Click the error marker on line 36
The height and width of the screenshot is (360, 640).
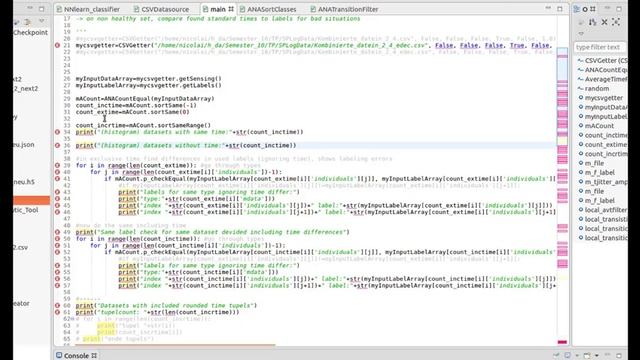58,145
